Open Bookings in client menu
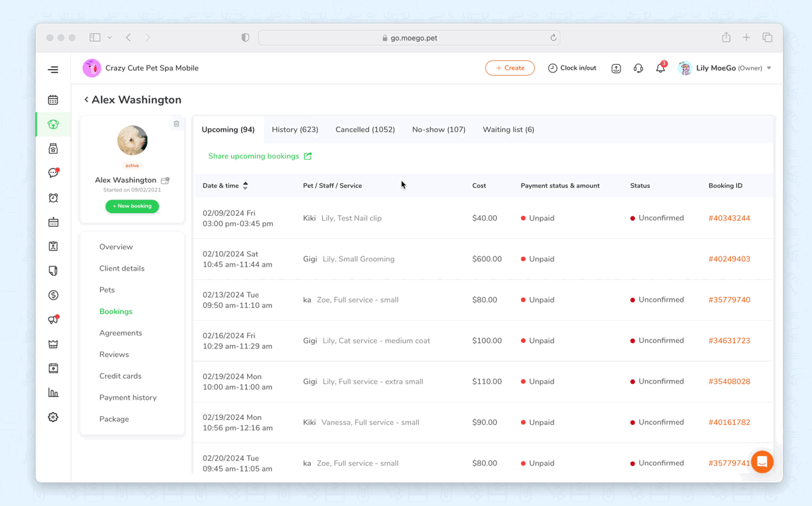Image resolution: width=812 pixels, height=506 pixels. pyautogui.click(x=116, y=312)
